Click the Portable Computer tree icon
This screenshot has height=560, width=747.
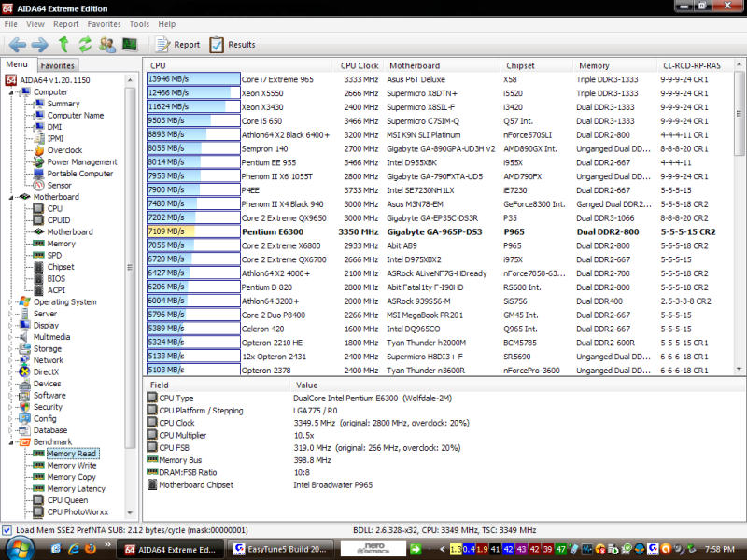(39, 174)
